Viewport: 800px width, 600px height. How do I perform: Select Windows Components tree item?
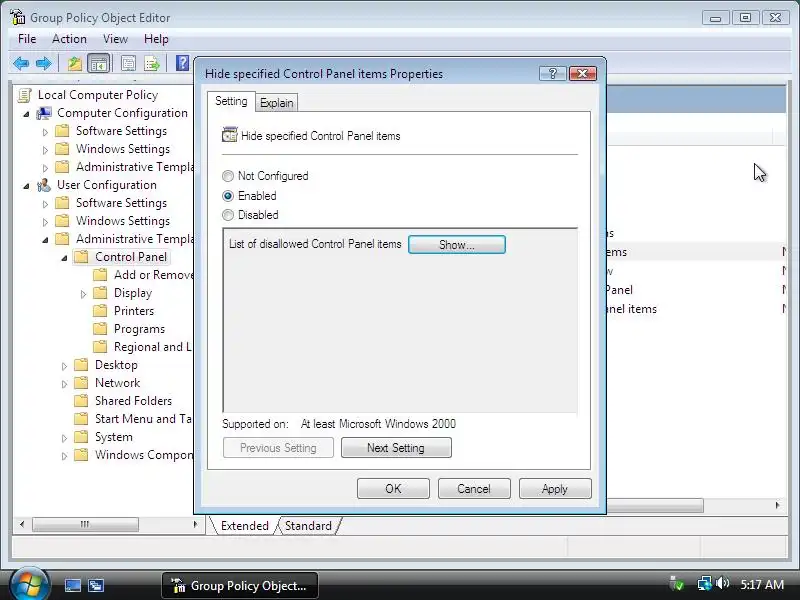[143, 455]
